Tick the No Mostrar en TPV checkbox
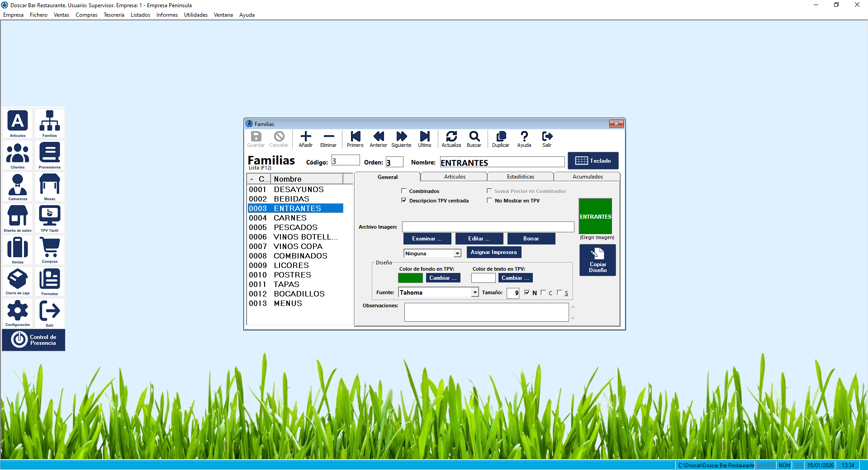The image size is (868, 470). pyautogui.click(x=489, y=201)
